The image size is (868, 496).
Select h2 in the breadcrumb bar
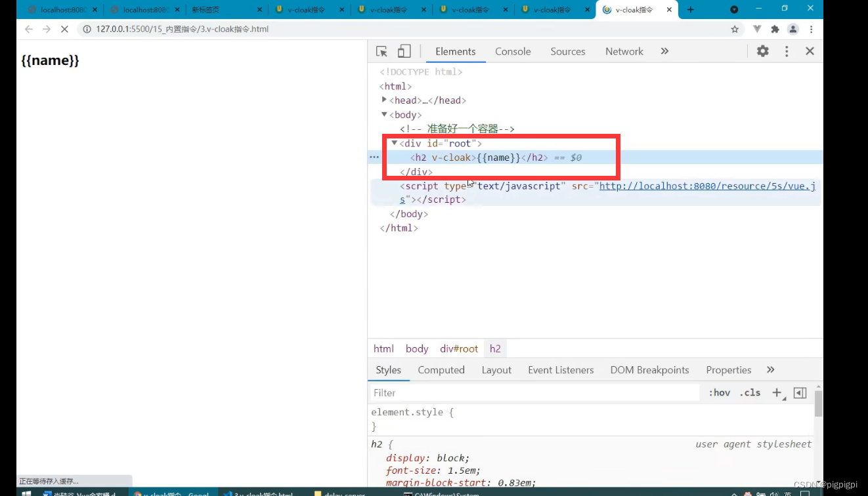(495, 348)
